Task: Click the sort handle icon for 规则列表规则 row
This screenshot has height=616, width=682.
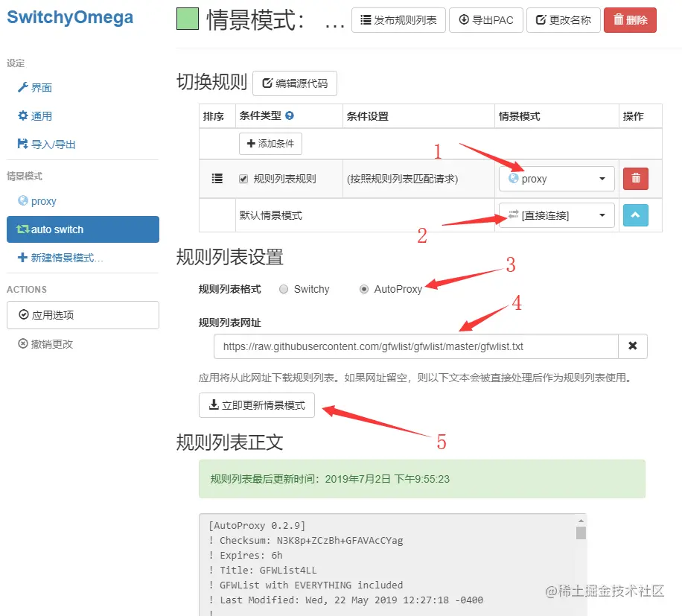Action: pyautogui.click(x=217, y=178)
